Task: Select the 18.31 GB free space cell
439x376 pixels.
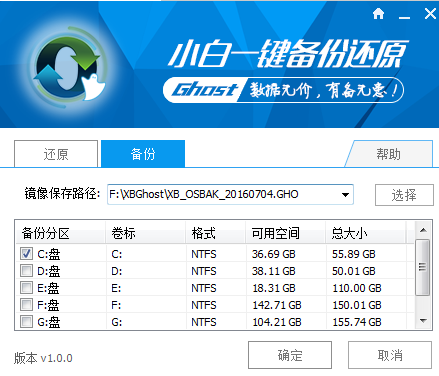Action: pos(274,288)
